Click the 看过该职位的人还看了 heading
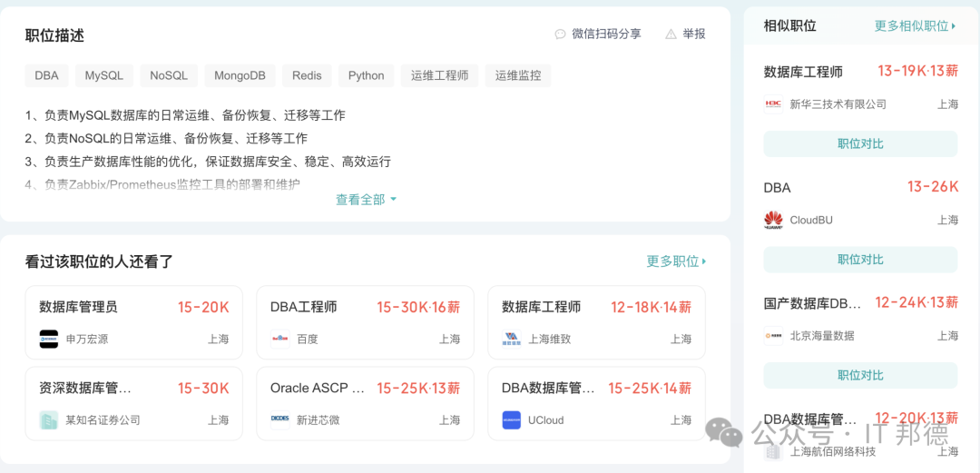The width and height of the screenshot is (980, 473). [x=99, y=262]
